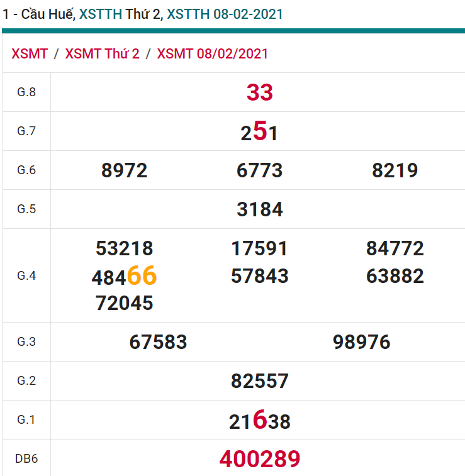Open the XSTTH Thứ 2 heading link
Viewport: 465px width, 476px height.
click(120, 14)
